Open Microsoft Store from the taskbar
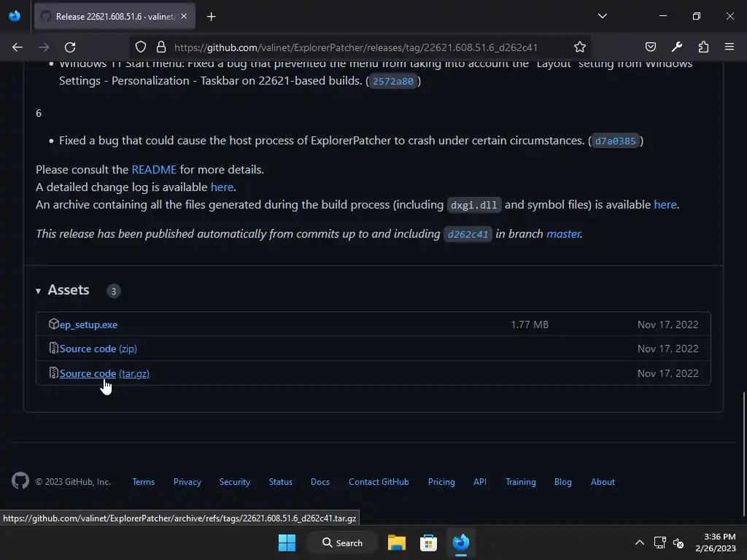 click(428, 542)
